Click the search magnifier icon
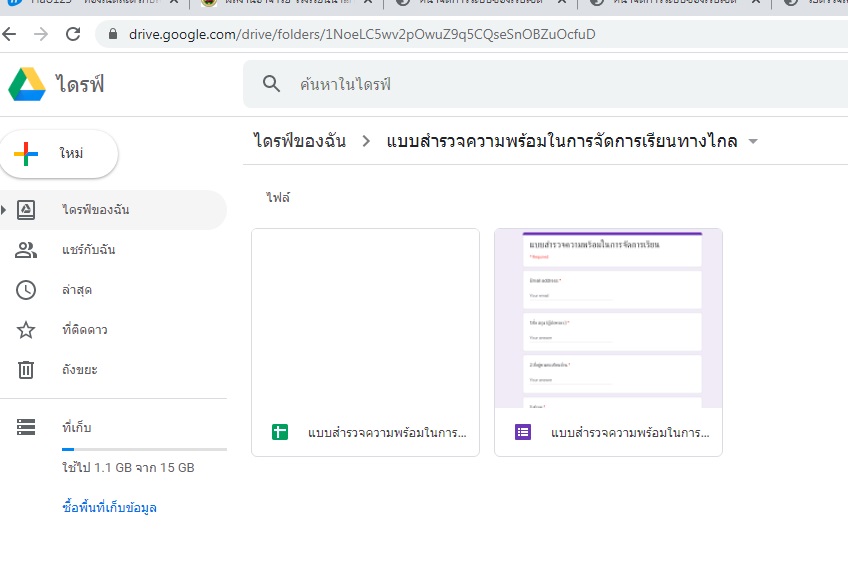 tap(271, 84)
